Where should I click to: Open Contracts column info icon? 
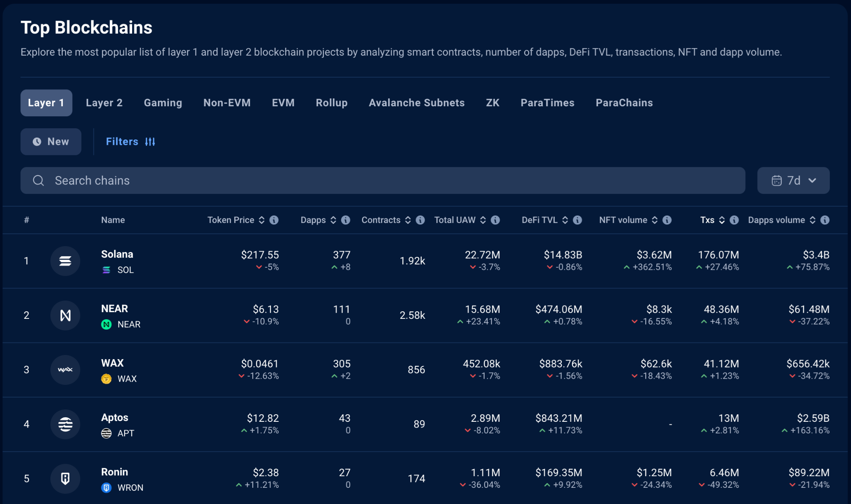[x=421, y=220]
